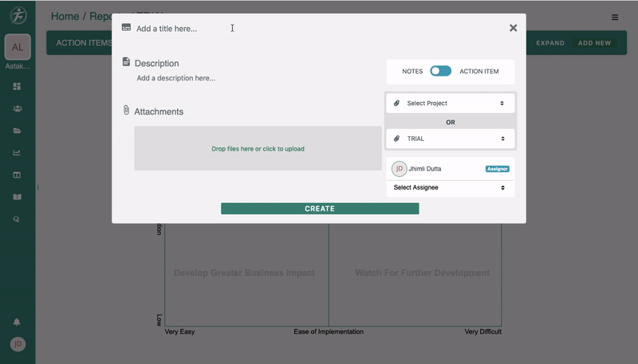This screenshot has height=364, width=638.
Task: Open the hamburger menu at top right
Action: [x=615, y=17]
